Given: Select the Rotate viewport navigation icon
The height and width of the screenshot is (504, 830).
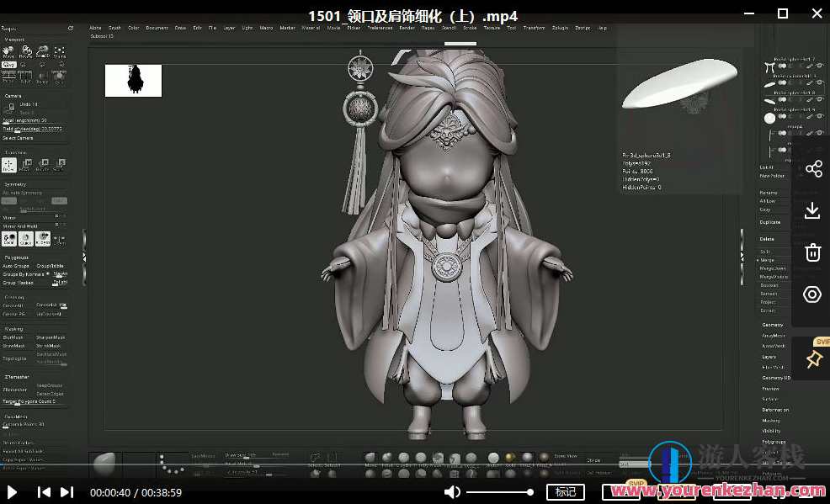Looking at the screenshot, I should tap(26, 52).
